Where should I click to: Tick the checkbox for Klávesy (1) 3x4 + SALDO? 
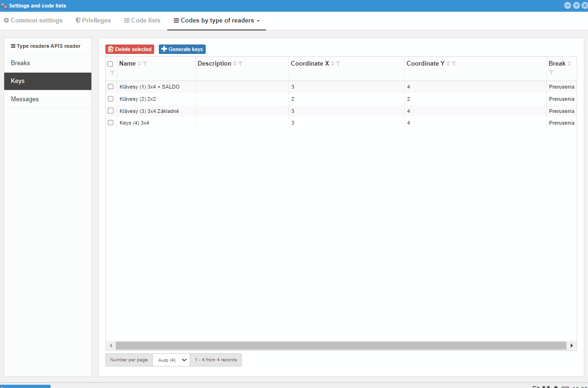click(111, 87)
